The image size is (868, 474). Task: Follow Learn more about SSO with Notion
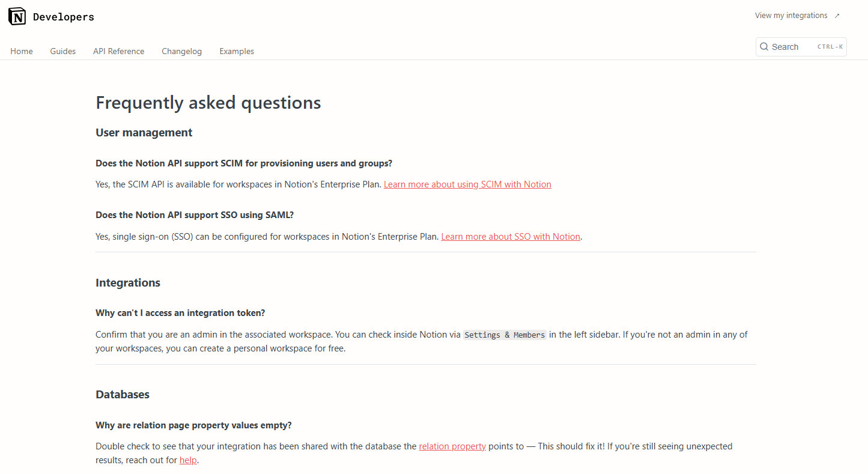click(x=511, y=237)
